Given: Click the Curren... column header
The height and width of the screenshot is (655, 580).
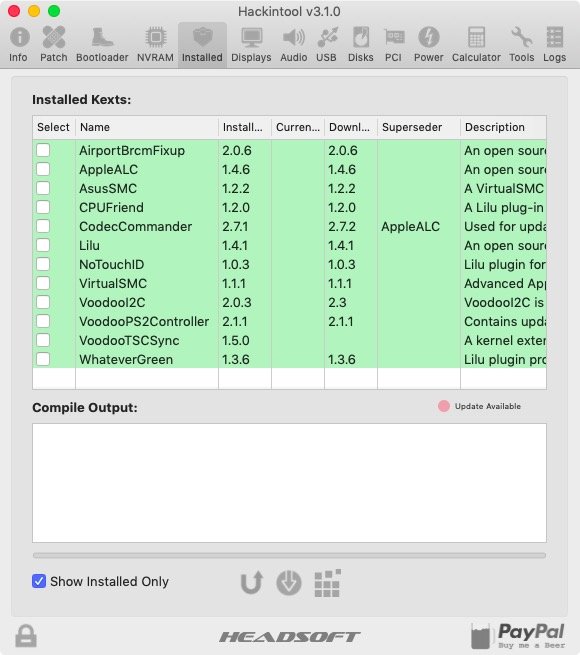Looking at the screenshot, I should tap(298, 127).
